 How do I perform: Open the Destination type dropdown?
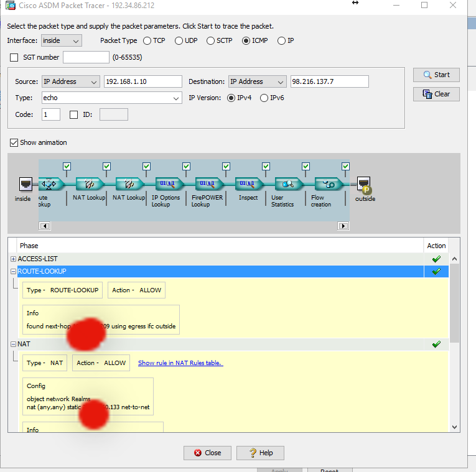coord(258,81)
